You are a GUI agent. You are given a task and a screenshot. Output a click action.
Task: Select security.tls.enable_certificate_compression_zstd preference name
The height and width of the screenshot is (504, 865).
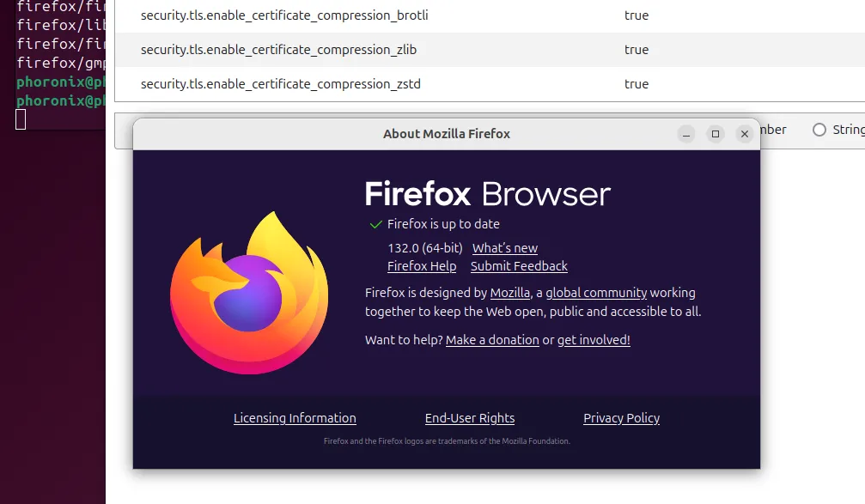(x=280, y=84)
